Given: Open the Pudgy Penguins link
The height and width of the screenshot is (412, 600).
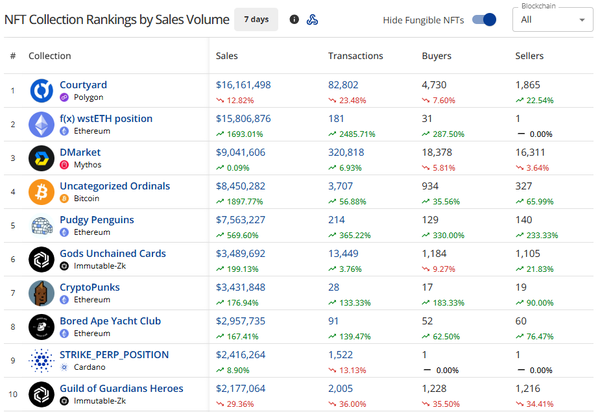Looking at the screenshot, I should [x=97, y=220].
